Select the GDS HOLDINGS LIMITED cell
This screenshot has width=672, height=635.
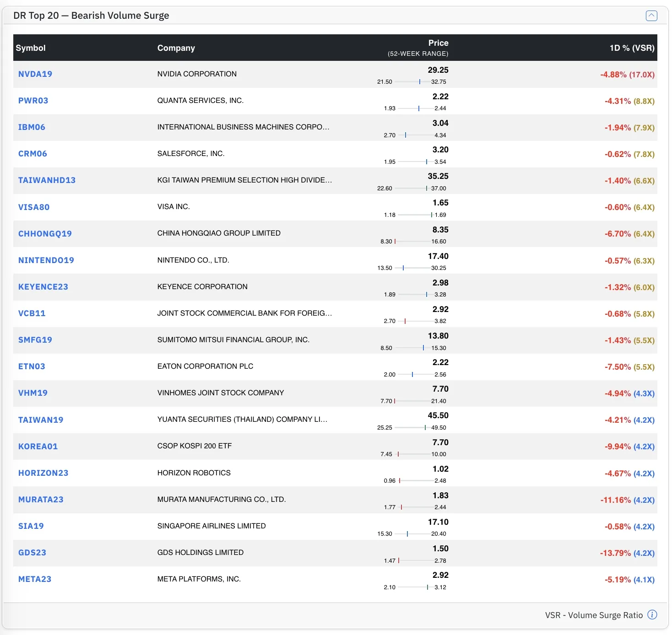coord(201,553)
